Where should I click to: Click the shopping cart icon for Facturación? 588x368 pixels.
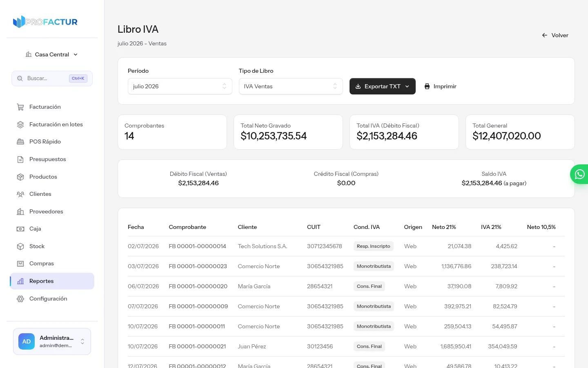tap(20, 107)
